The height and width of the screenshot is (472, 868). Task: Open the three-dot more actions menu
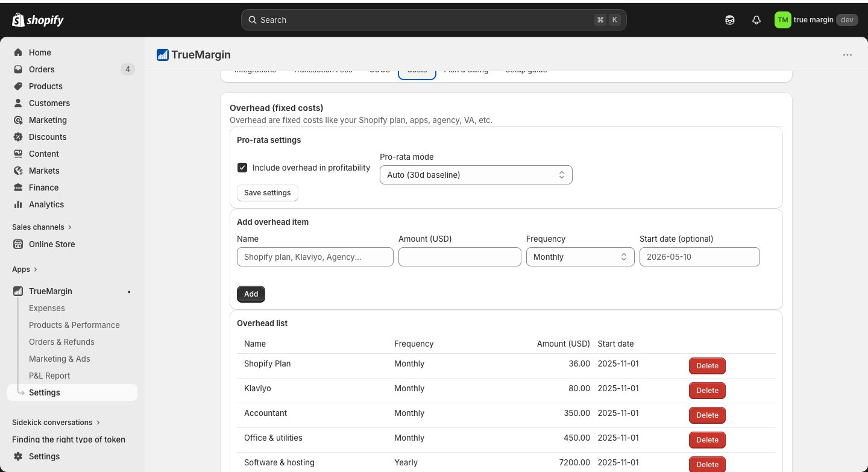point(848,55)
